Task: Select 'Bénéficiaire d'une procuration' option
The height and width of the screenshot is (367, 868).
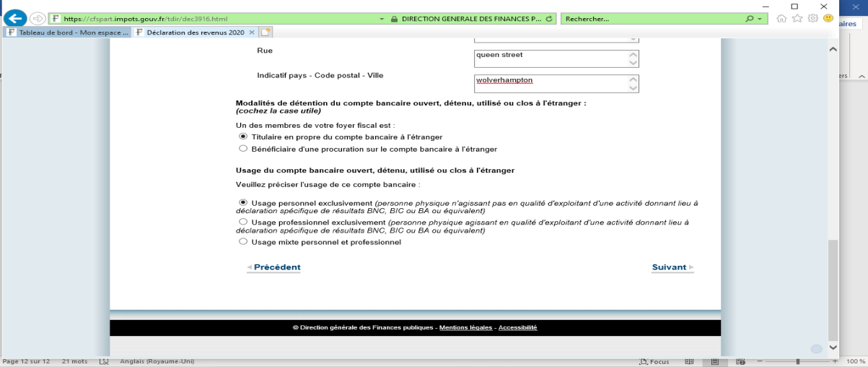Action: pyautogui.click(x=243, y=149)
